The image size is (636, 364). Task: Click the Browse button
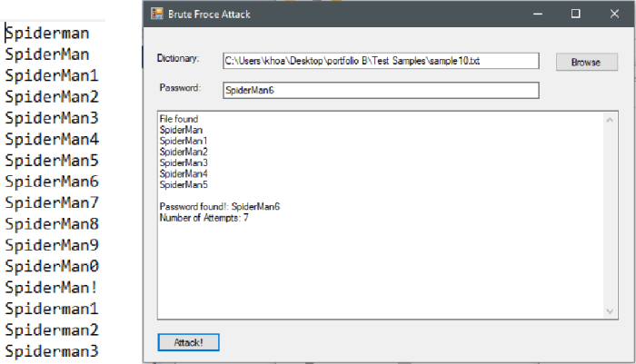[587, 62]
